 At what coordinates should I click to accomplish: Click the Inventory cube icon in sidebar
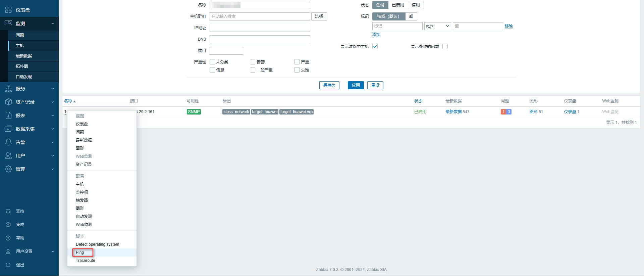pyautogui.click(x=8, y=102)
